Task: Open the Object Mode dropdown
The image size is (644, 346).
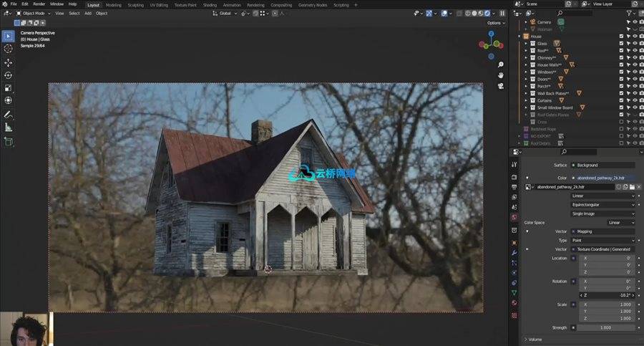Action: point(33,13)
